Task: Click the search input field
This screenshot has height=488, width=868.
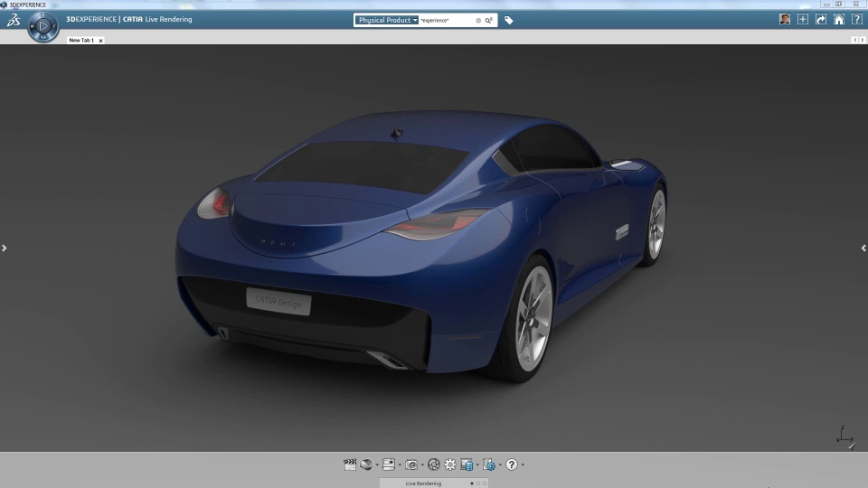Action: (x=448, y=20)
